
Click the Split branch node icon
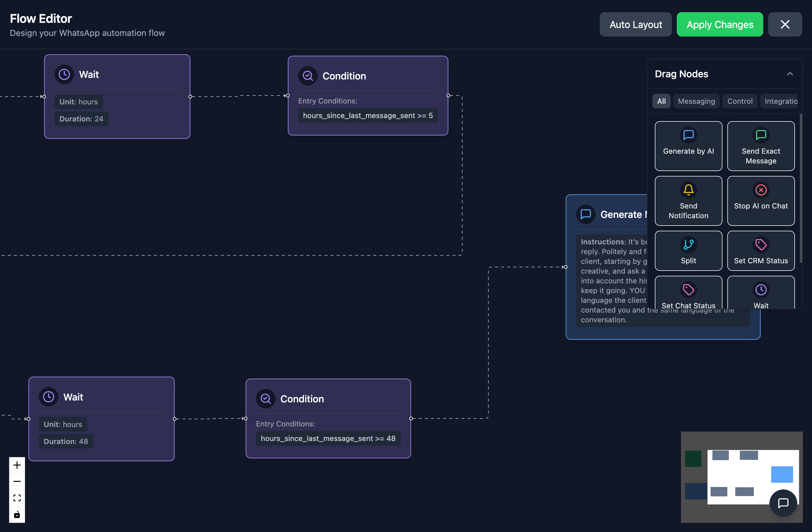coord(688,244)
